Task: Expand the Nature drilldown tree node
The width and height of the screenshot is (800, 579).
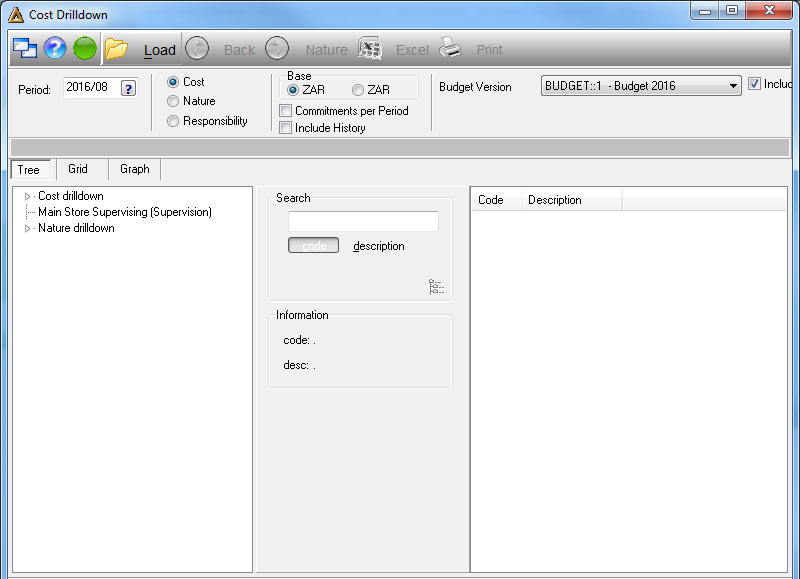Action: (x=28, y=228)
